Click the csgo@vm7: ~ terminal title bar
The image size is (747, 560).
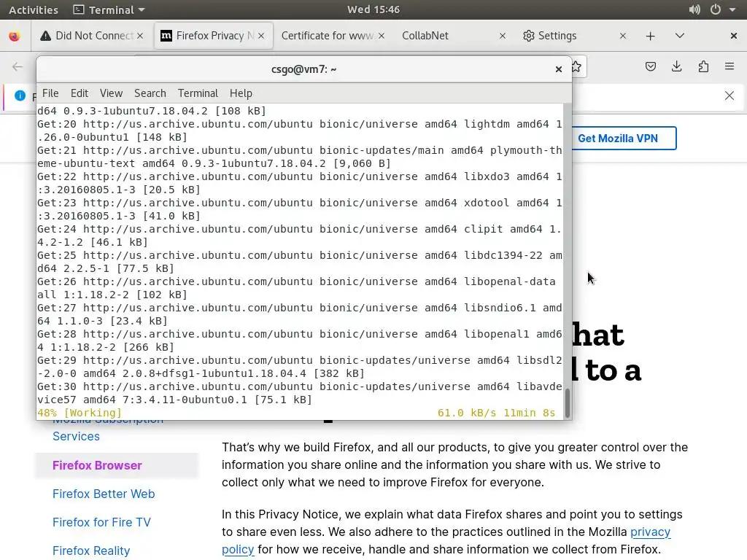click(x=304, y=69)
